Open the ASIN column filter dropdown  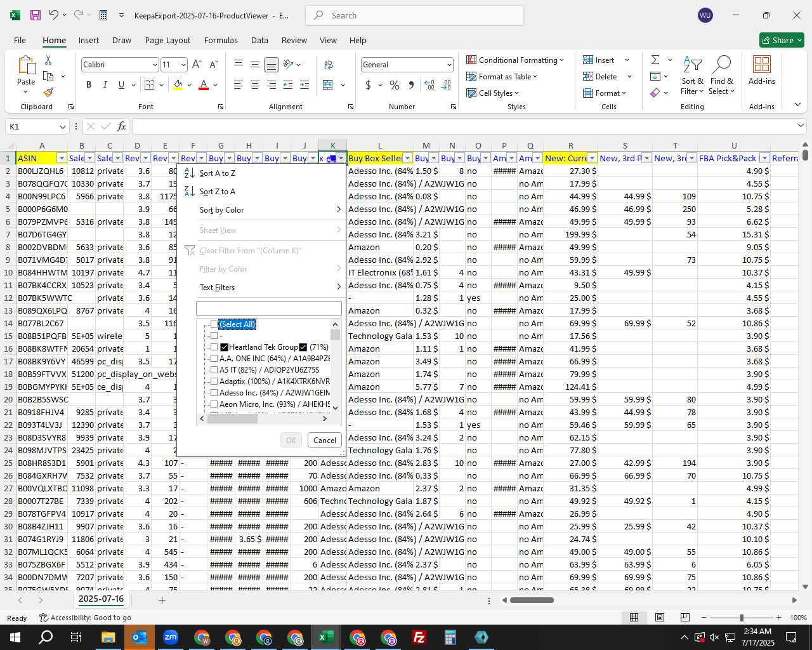(x=62, y=158)
